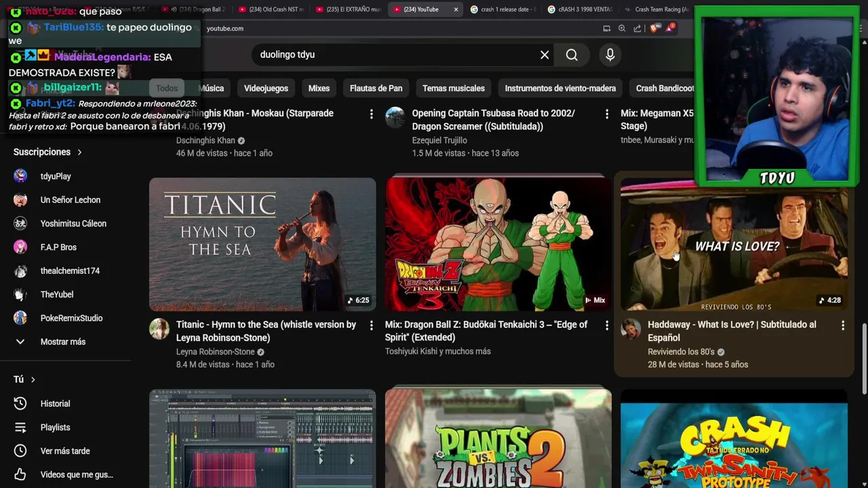Expand the Tú section chevron

pos(33,380)
